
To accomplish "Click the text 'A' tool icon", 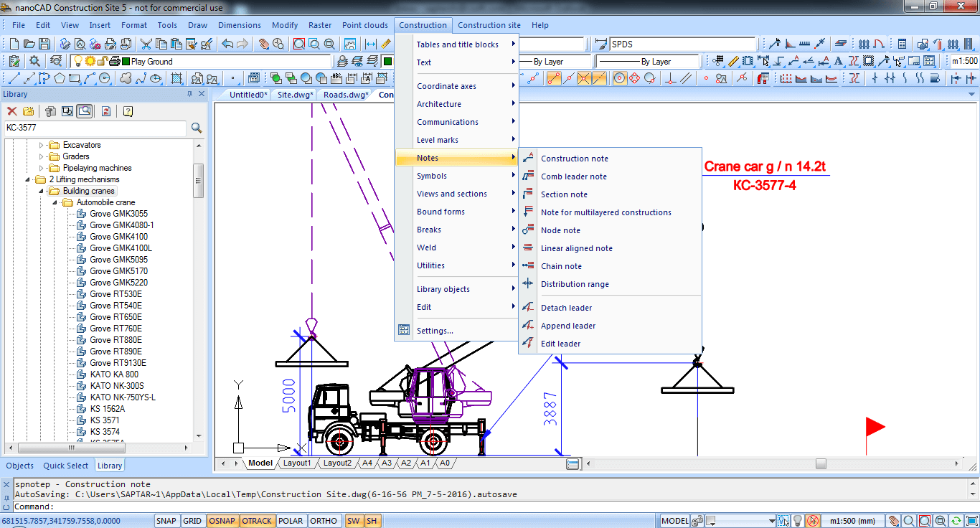I will pos(839,61).
